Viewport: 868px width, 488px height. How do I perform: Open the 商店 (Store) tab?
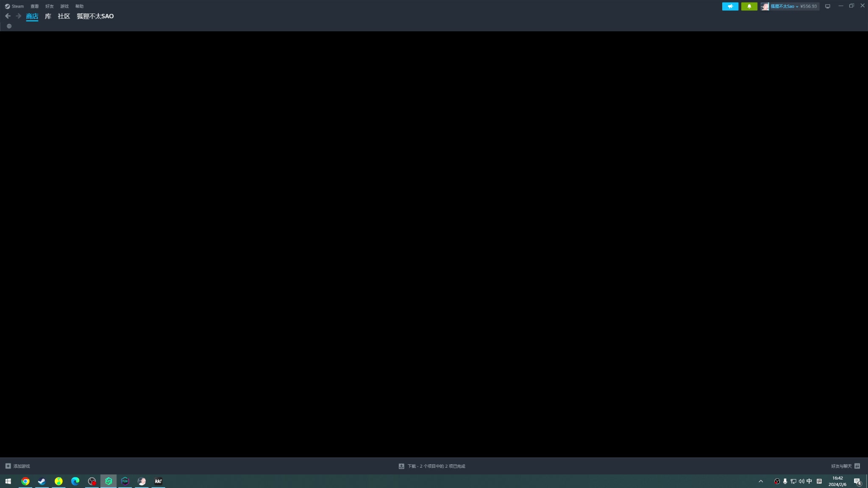(x=32, y=16)
